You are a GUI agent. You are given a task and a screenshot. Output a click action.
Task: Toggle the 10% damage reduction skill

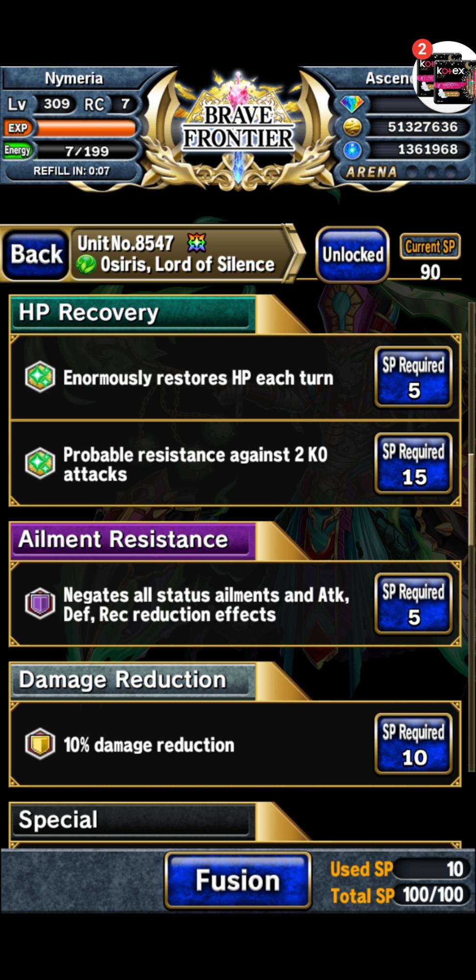pos(235,744)
